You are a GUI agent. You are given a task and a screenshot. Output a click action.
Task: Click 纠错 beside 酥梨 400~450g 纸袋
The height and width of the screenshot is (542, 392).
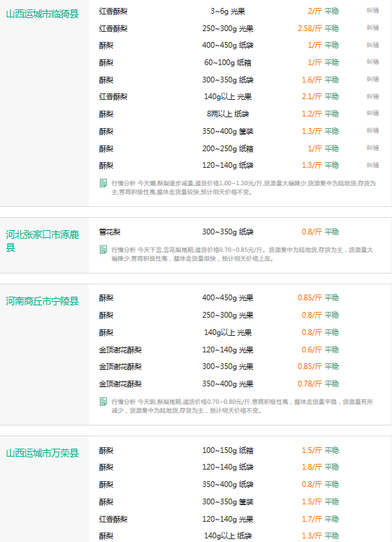[x=372, y=45]
